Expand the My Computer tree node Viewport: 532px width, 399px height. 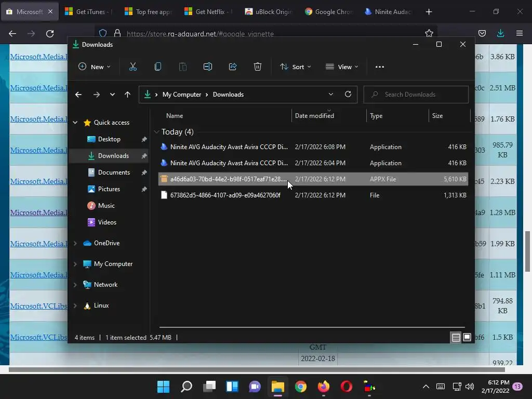(x=75, y=264)
